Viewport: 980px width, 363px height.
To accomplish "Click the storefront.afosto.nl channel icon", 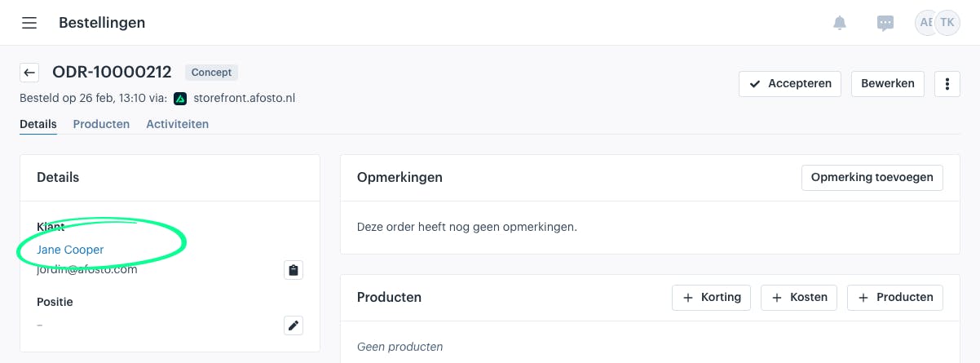I will (180, 99).
